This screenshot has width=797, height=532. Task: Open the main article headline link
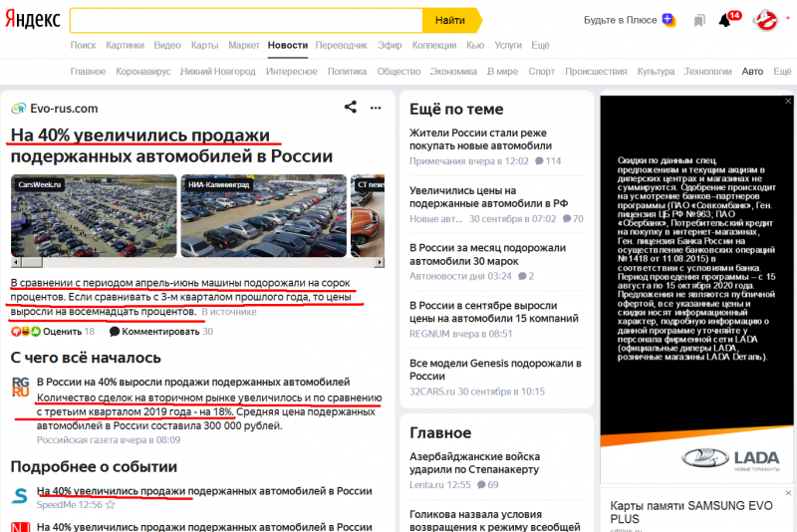pos(171,145)
